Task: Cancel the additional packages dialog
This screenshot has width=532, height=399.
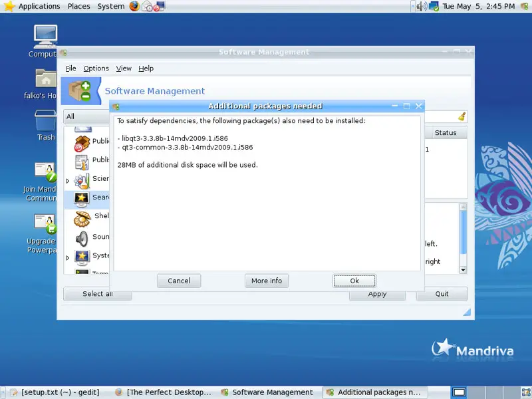Action: pos(179,281)
